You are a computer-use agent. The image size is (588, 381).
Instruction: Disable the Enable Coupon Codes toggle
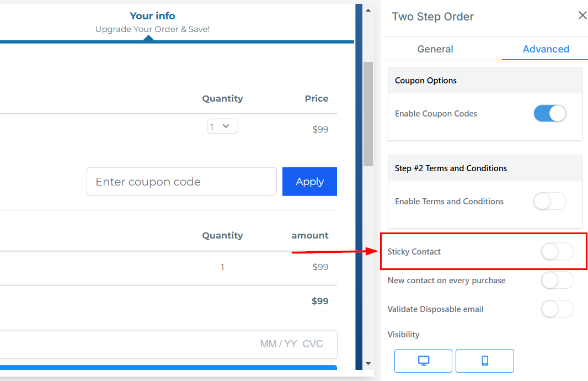(549, 114)
